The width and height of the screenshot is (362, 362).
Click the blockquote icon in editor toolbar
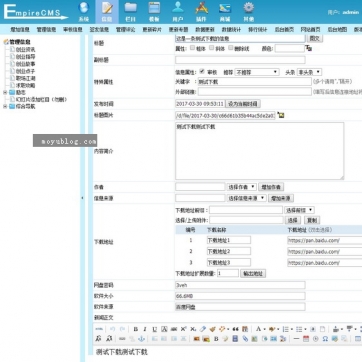[235, 329]
